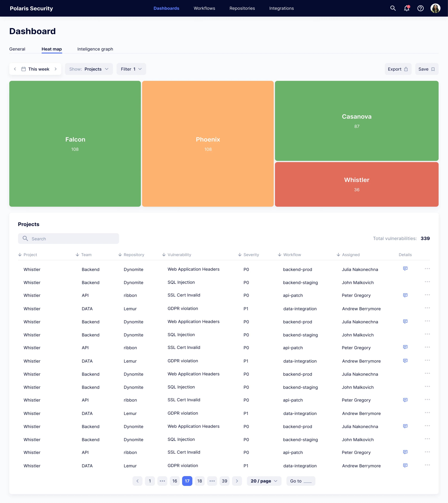The image size is (448, 503).
Task: Select the Casanova heat map tile
Action: point(356,121)
